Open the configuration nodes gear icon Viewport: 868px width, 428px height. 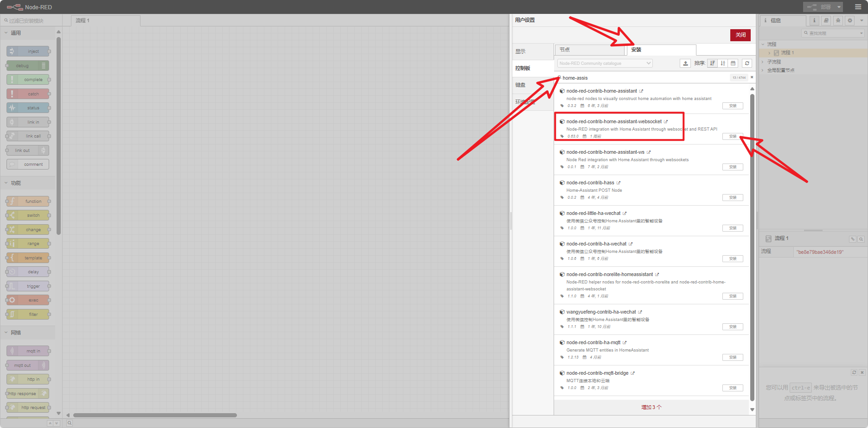click(x=850, y=20)
